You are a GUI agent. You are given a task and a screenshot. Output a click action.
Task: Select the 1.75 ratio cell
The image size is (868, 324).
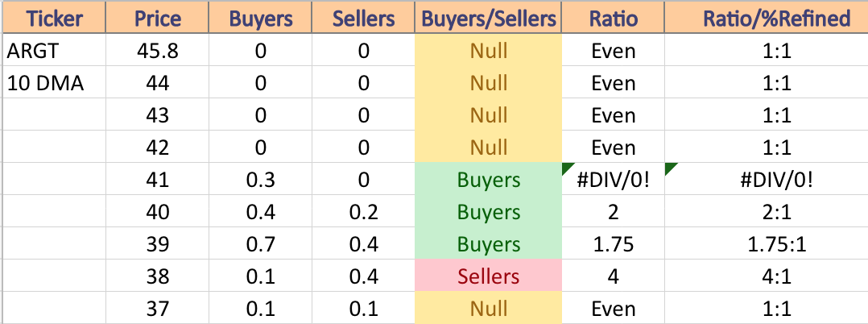point(613,243)
